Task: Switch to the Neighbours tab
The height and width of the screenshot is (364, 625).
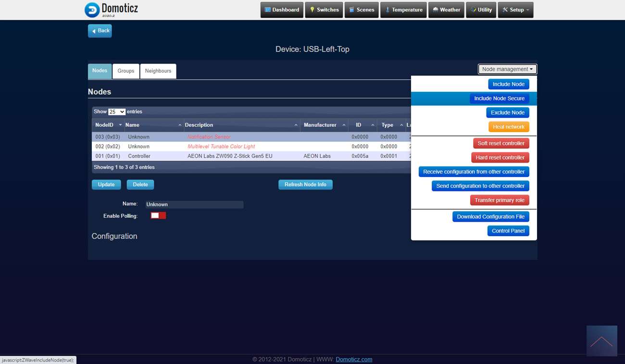Action: 158,71
